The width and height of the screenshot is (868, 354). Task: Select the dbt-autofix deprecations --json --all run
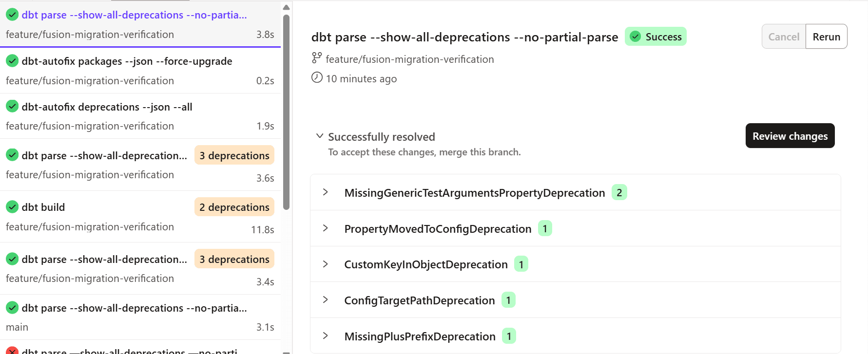pos(140,116)
